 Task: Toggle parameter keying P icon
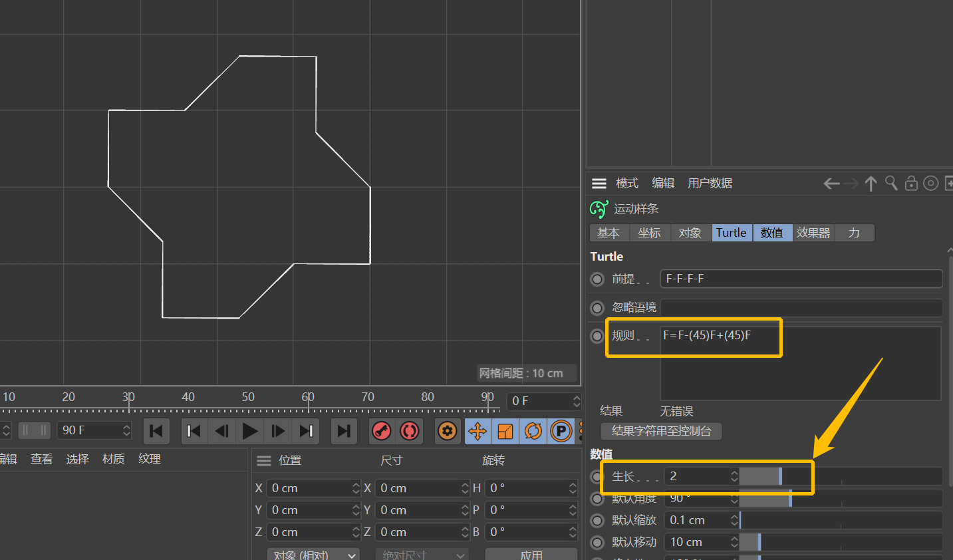pyautogui.click(x=561, y=431)
